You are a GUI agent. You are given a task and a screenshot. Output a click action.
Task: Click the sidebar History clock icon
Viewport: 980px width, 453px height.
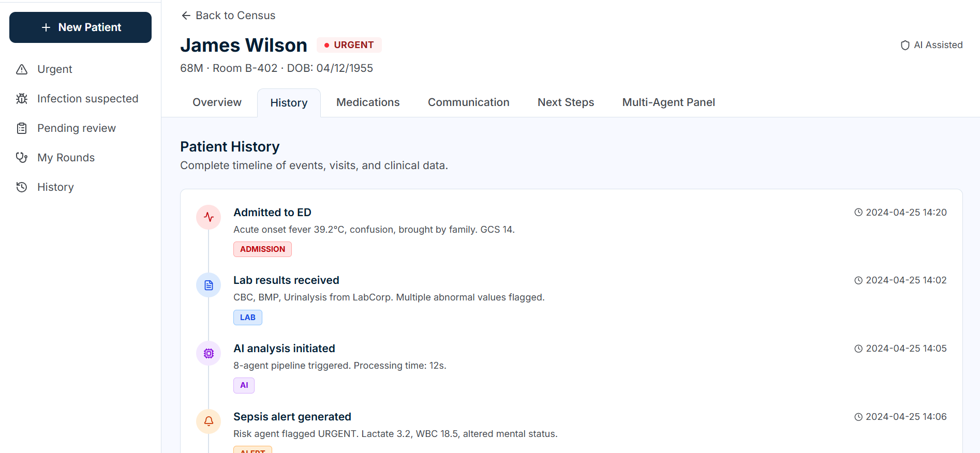pos(22,187)
